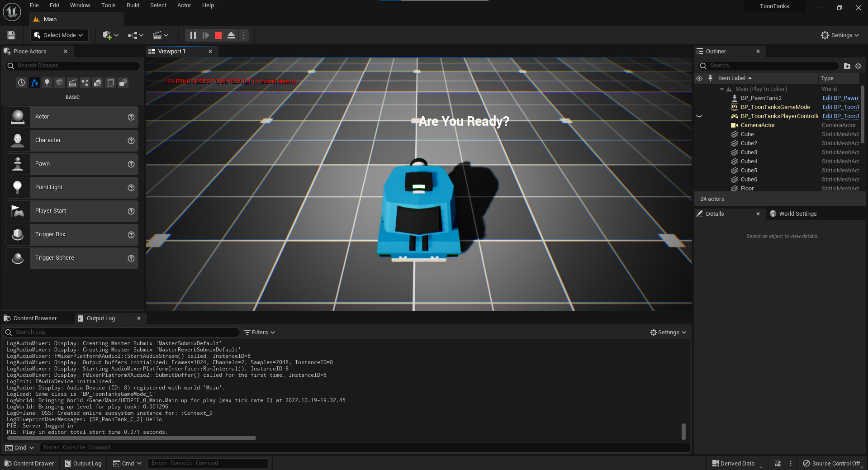Open the Visual Effects actor category
This screenshot has height=470, width=868.
85,83
